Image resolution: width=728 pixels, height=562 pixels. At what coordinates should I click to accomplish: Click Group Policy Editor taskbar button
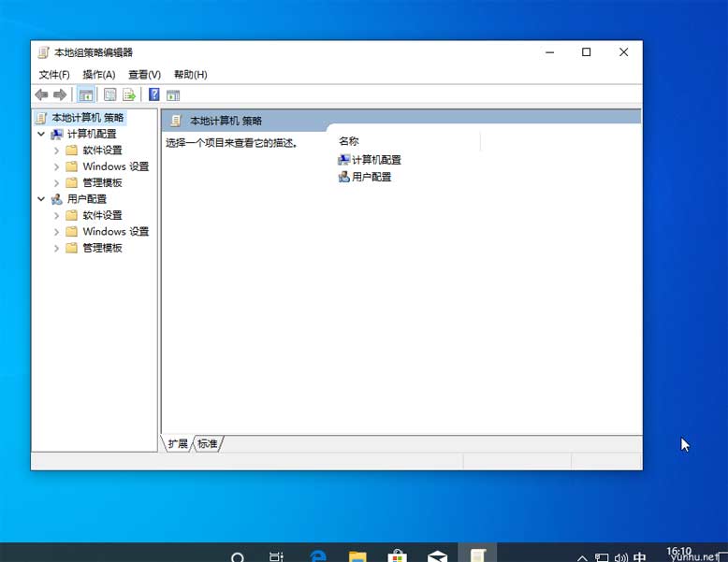pos(477,554)
